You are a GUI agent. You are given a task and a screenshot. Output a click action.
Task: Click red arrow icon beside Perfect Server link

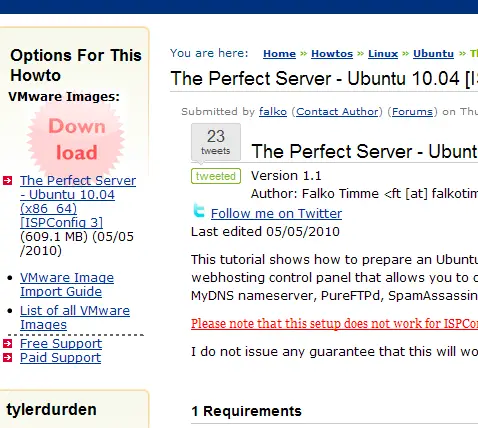click(x=8, y=181)
